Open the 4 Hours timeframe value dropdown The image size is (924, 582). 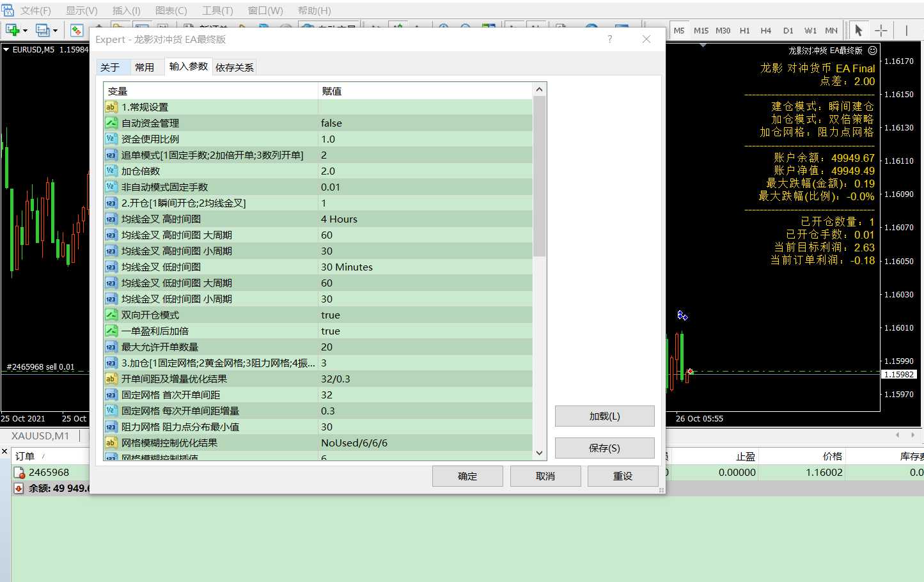[x=425, y=219]
